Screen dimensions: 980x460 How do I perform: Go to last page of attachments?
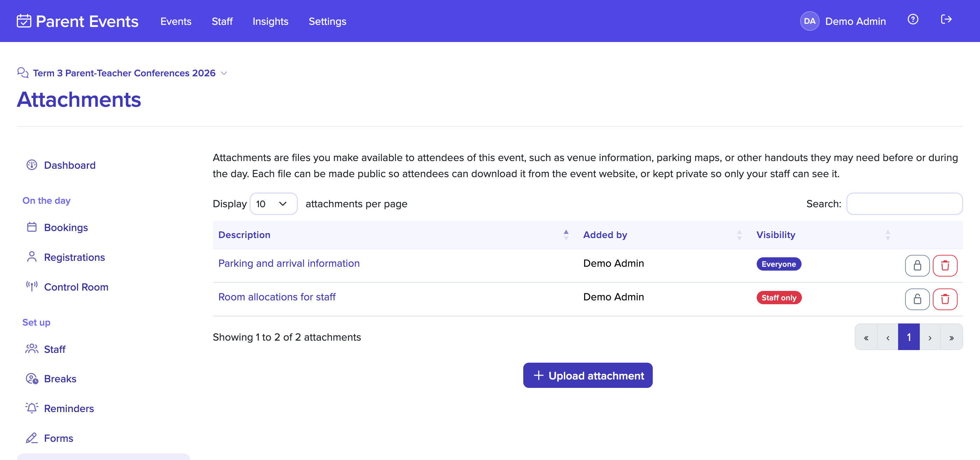pos(951,337)
